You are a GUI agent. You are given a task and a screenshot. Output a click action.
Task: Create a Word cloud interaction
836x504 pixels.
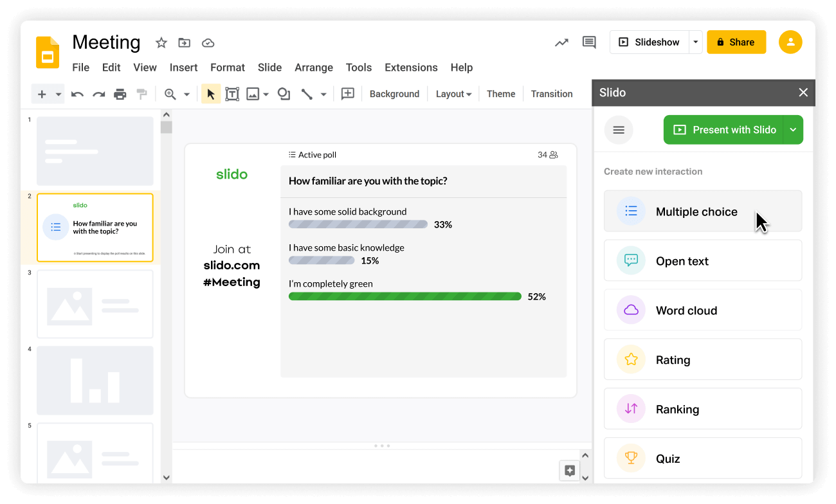point(702,310)
